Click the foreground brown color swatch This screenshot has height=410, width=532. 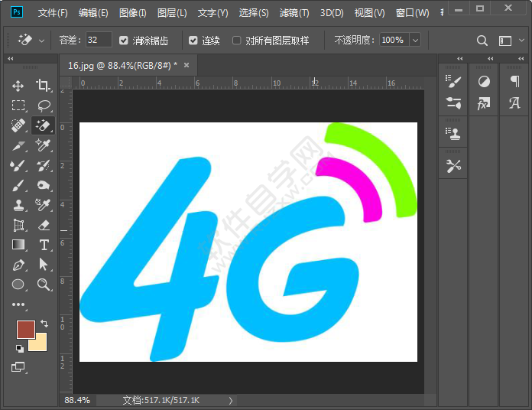coord(26,329)
